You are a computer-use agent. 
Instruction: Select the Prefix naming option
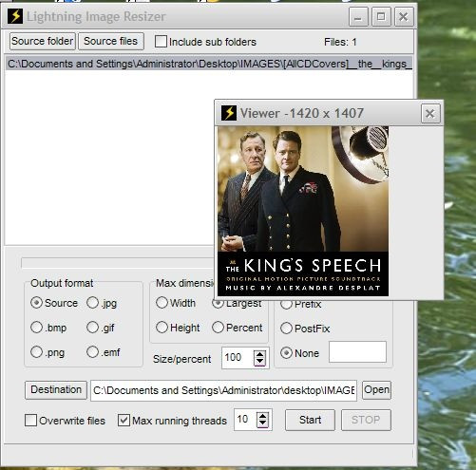coord(286,305)
